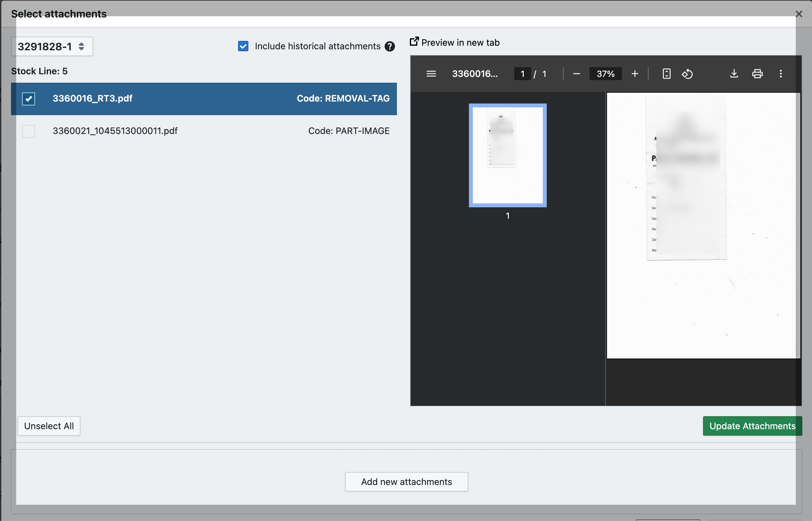Click the Unselect All button

point(49,426)
